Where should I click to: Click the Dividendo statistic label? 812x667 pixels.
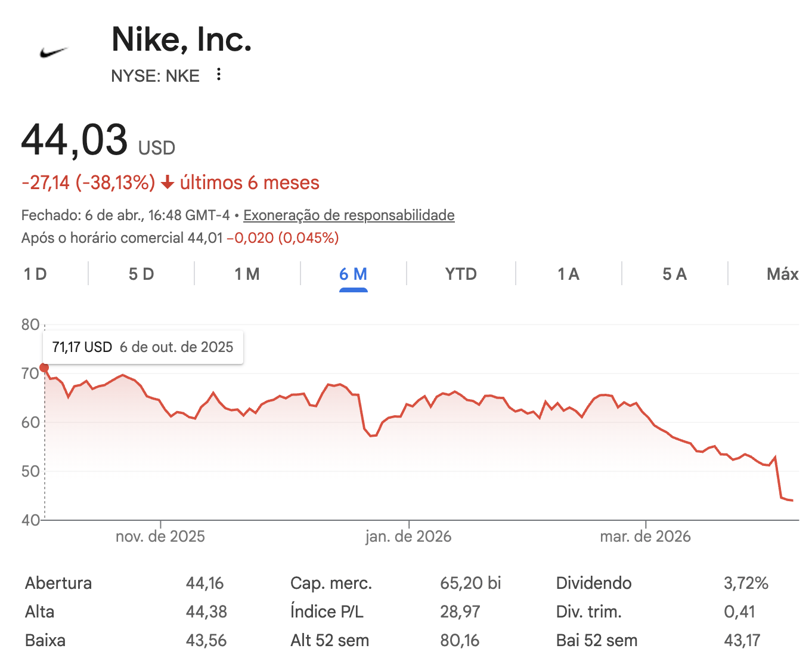593,583
